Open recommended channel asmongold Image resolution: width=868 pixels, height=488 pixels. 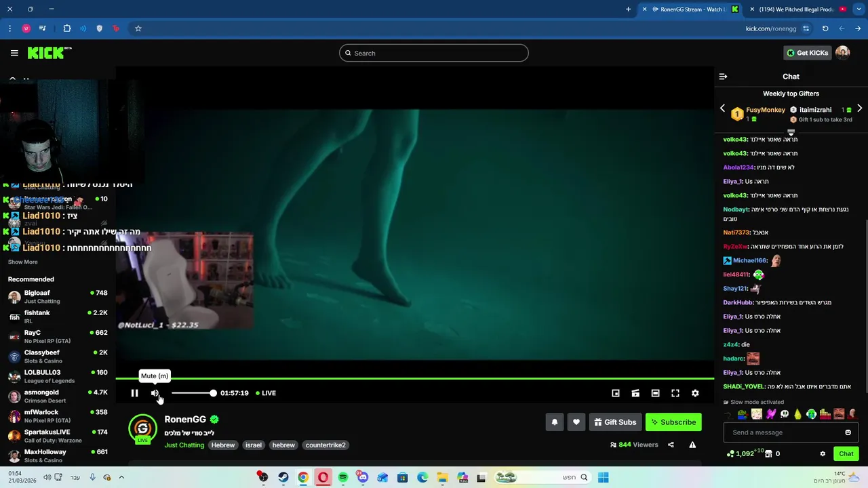pos(58,396)
